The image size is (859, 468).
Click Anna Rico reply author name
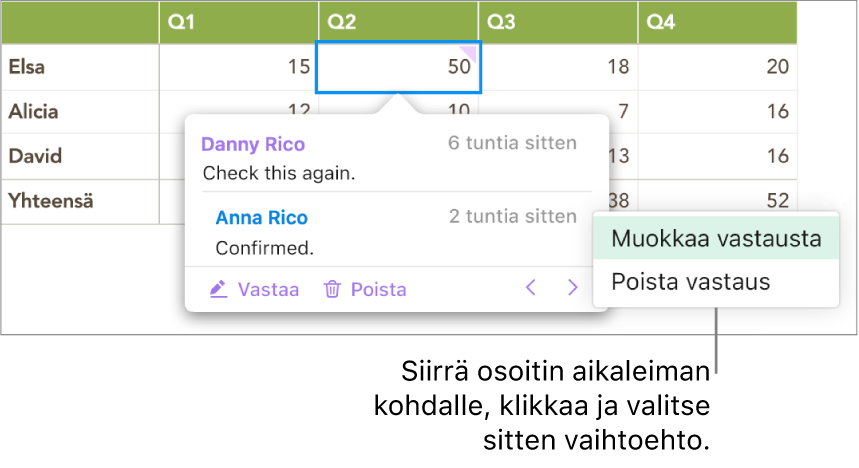(262, 218)
